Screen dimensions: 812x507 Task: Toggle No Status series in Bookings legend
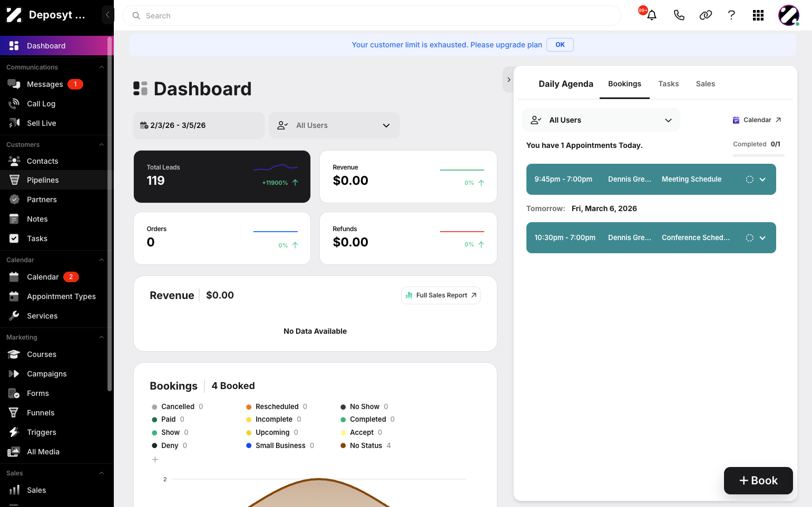tap(366, 445)
